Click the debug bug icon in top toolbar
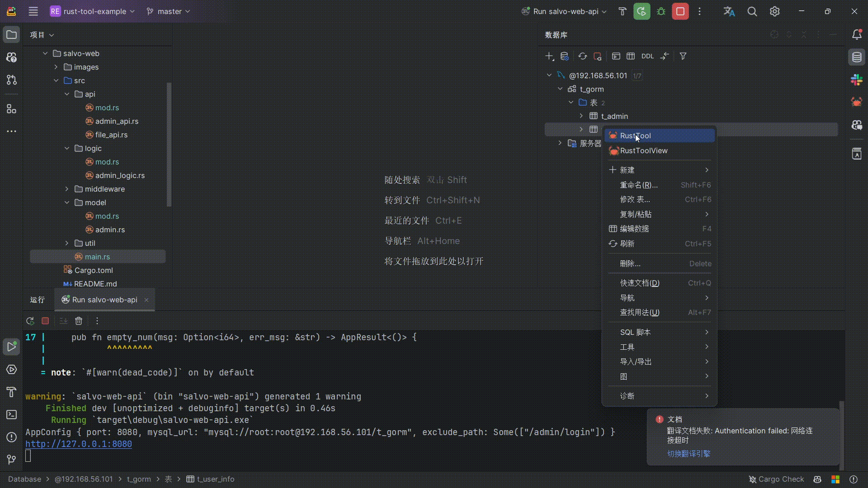This screenshot has width=868, height=488. point(661,11)
